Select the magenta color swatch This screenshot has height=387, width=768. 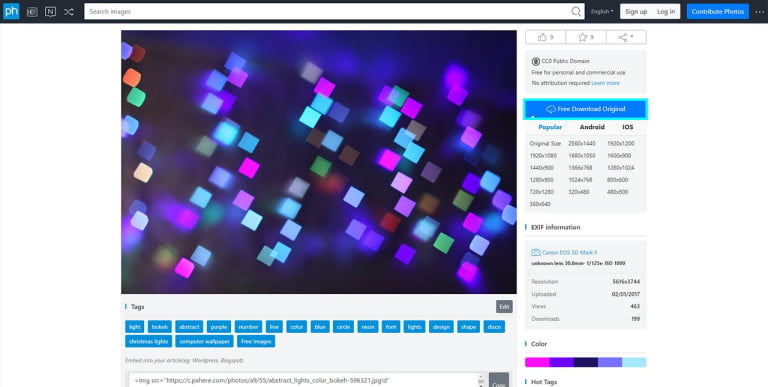(537, 363)
